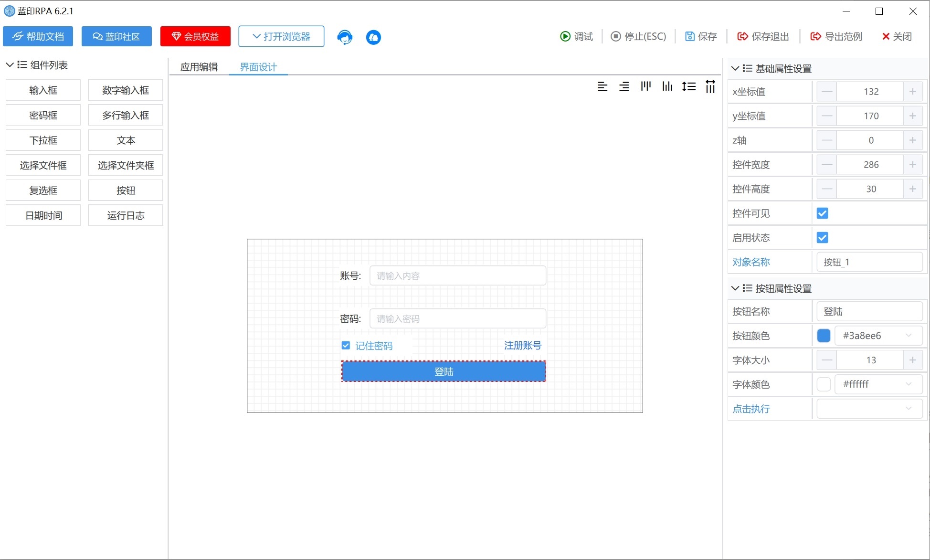This screenshot has height=560, width=930.
Task: Add a 密码框 component
Action: pos(43,115)
